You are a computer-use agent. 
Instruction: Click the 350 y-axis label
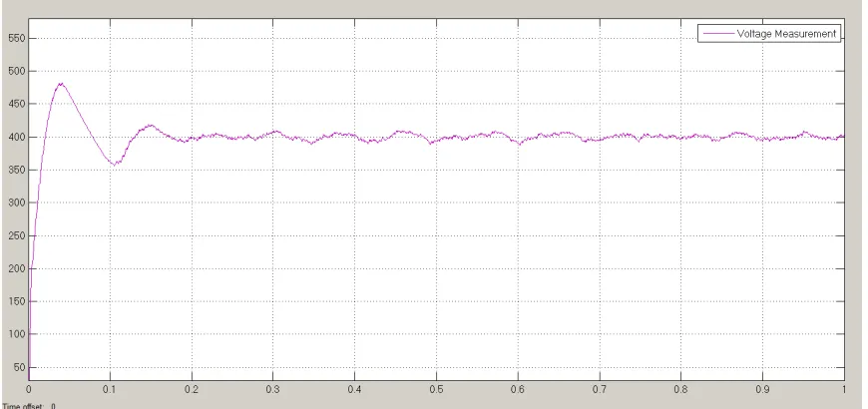17,170
